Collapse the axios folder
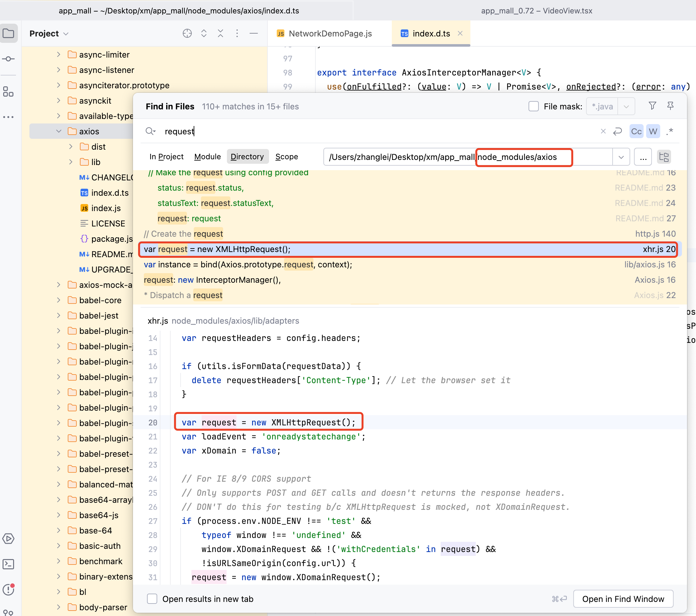696x616 pixels. click(x=58, y=131)
